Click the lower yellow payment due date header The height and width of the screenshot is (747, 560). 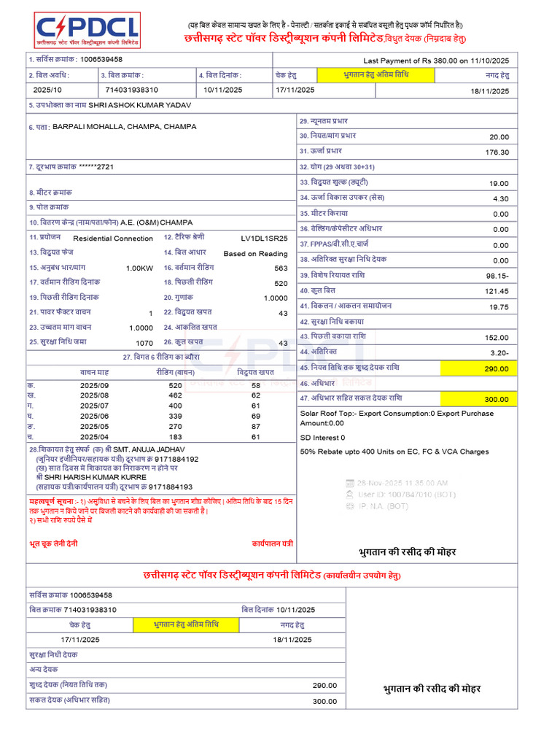[186, 624]
